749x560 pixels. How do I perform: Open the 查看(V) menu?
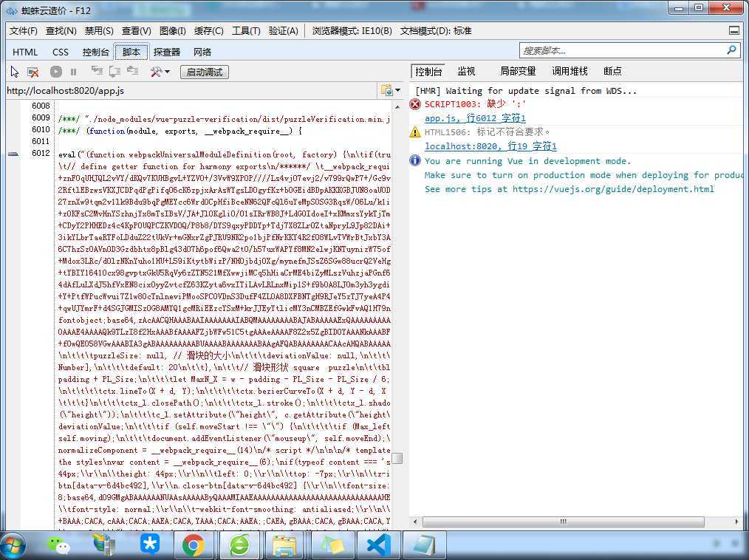click(x=136, y=30)
